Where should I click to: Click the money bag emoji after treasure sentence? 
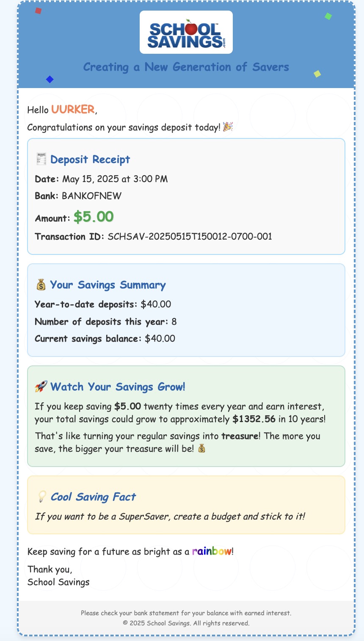[201, 448]
